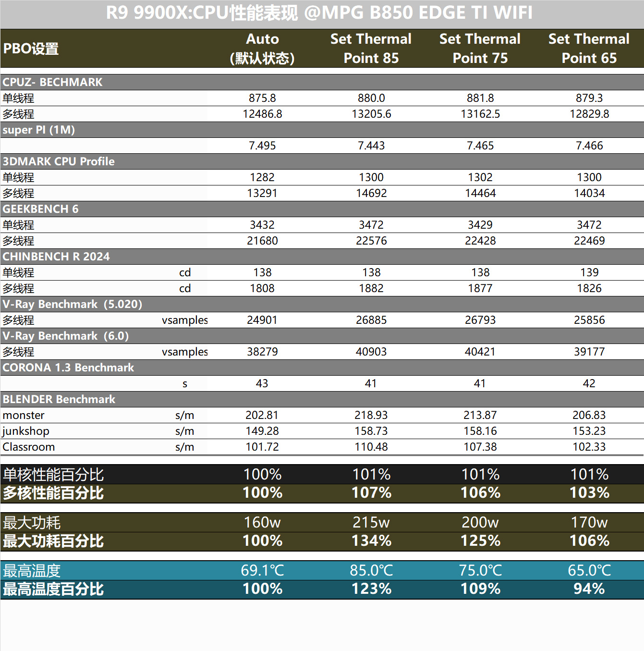
Task: Select the multi-core percentage "107%"
Action: (371, 493)
